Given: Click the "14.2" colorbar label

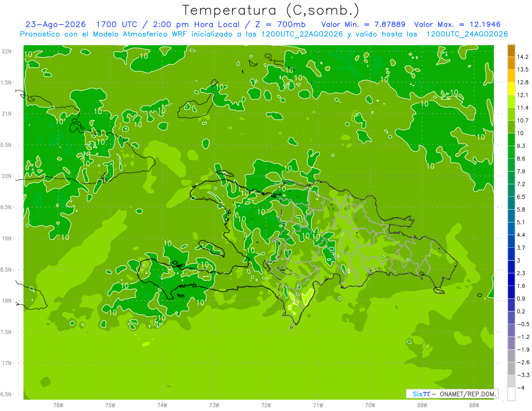Looking at the screenshot, I should (x=523, y=57).
